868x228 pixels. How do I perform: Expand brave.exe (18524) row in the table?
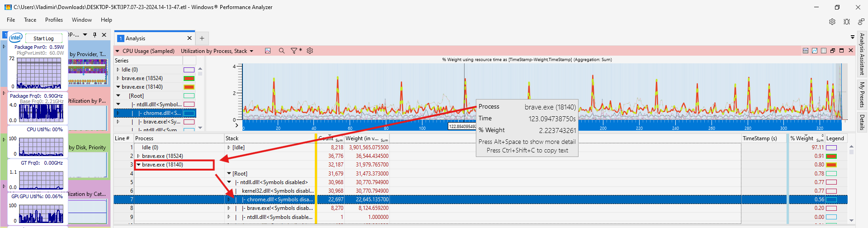[x=138, y=156]
